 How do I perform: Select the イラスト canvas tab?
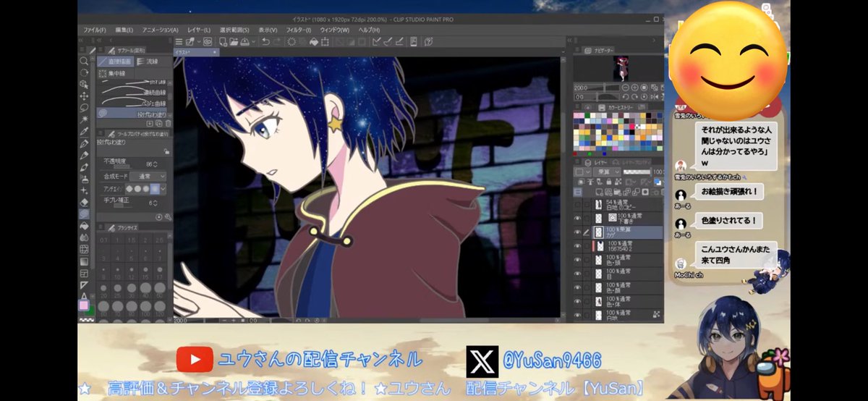pos(195,52)
